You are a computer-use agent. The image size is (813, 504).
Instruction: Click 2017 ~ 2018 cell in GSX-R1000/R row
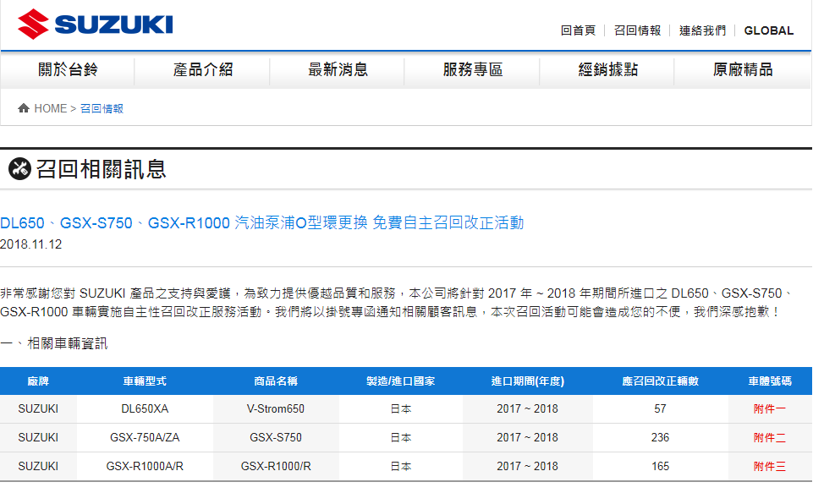click(527, 467)
